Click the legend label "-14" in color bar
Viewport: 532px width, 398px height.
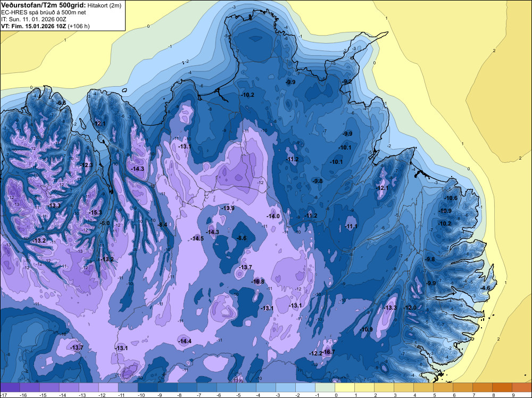(x=62, y=395)
